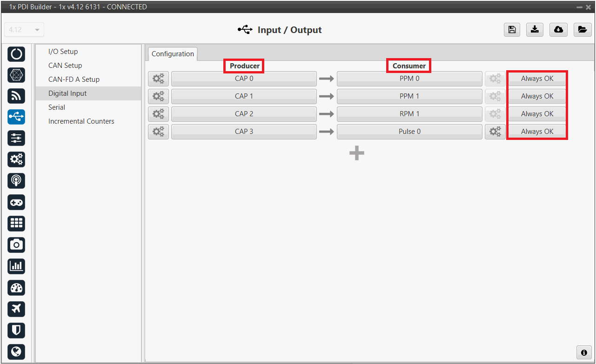Image resolution: width=596 pixels, height=364 pixels.
Task: Click the cloud download icon
Action: tap(558, 30)
